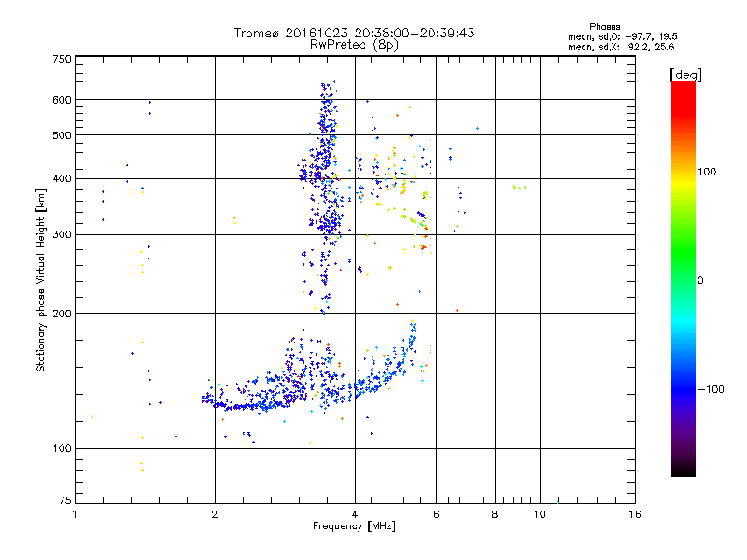Click the subtitle 'RwPretec (8p)'
This screenshot has width=747, height=560.
[x=354, y=45]
